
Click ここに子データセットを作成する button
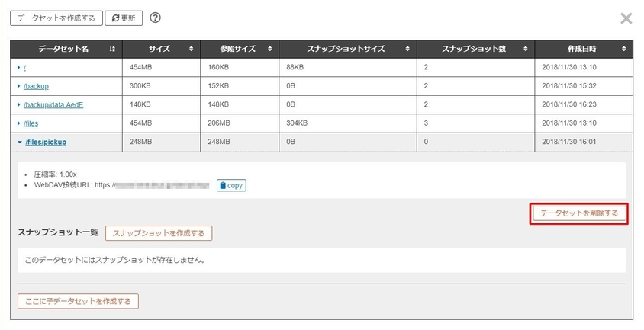pyautogui.click(x=78, y=301)
